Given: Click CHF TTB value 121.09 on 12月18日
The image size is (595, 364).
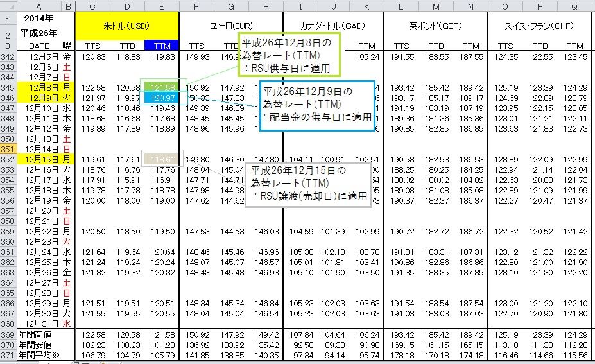Looking at the screenshot, I should pyautogui.click(x=540, y=190).
